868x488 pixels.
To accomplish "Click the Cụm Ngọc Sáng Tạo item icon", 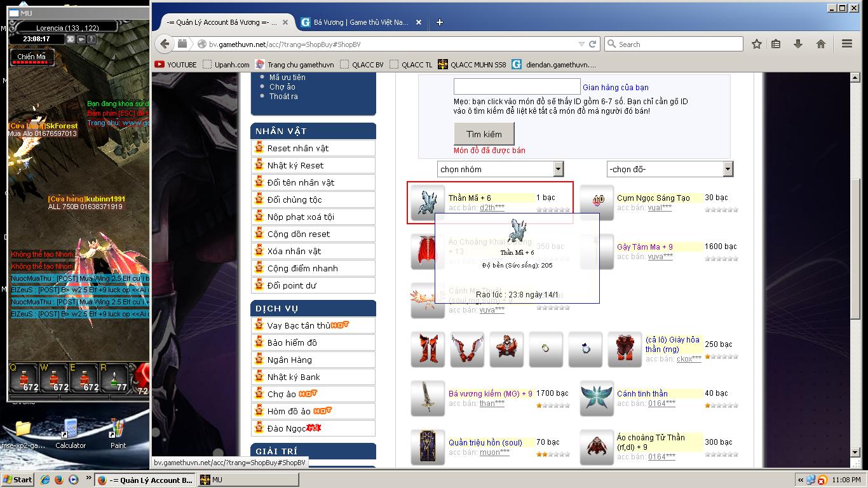I will click(597, 203).
